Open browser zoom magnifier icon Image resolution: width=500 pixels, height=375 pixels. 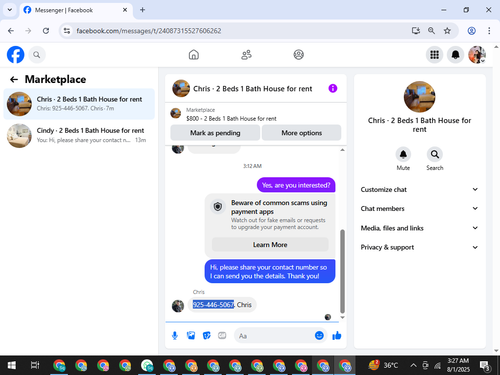tap(431, 31)
